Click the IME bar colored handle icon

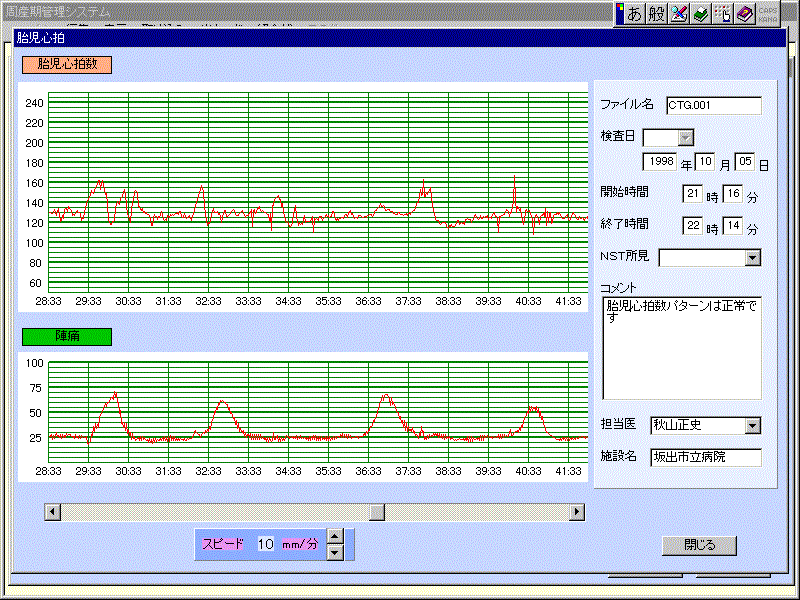619,14
